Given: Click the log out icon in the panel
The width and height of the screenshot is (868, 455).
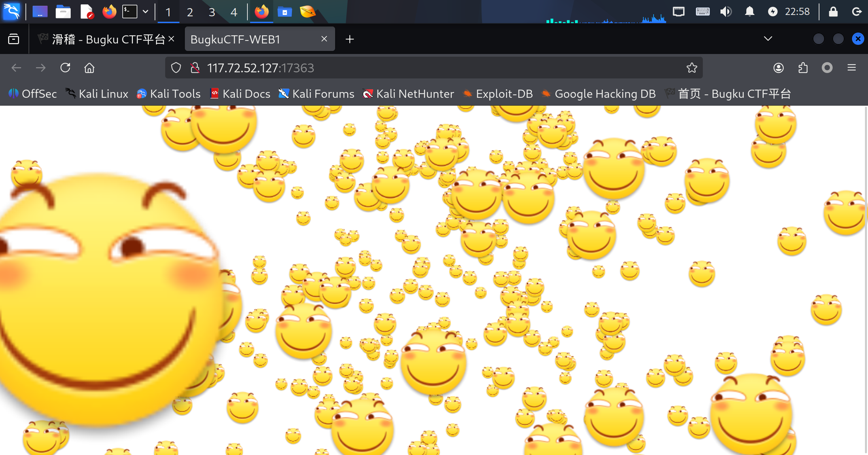Looking at the screenshot, I should point(857,12).
